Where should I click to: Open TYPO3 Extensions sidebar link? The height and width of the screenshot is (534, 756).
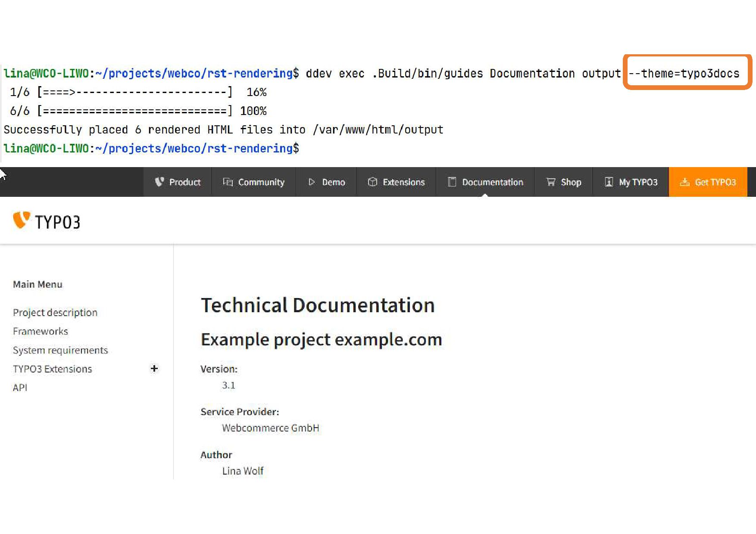tap(53, 369)
